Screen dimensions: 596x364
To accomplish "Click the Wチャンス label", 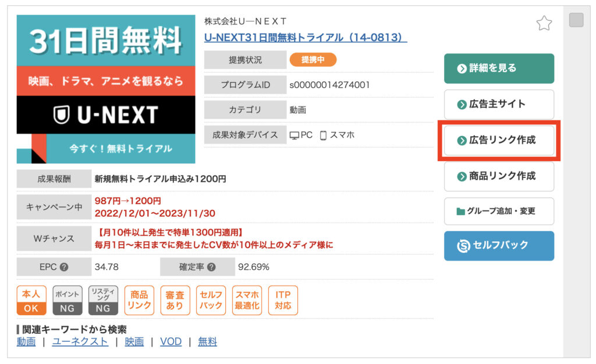I will point(54,239).
